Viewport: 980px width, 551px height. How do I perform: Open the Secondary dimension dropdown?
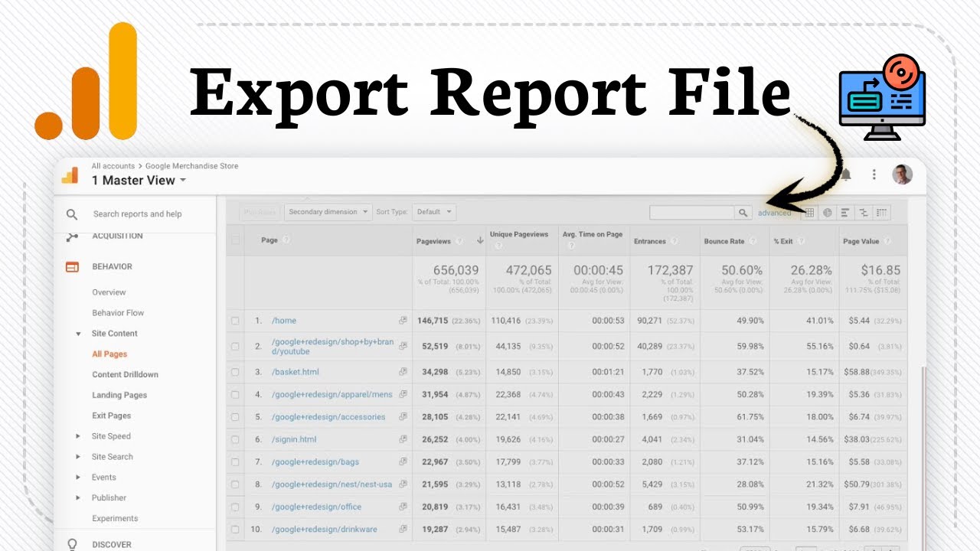(x=328, y=212)
